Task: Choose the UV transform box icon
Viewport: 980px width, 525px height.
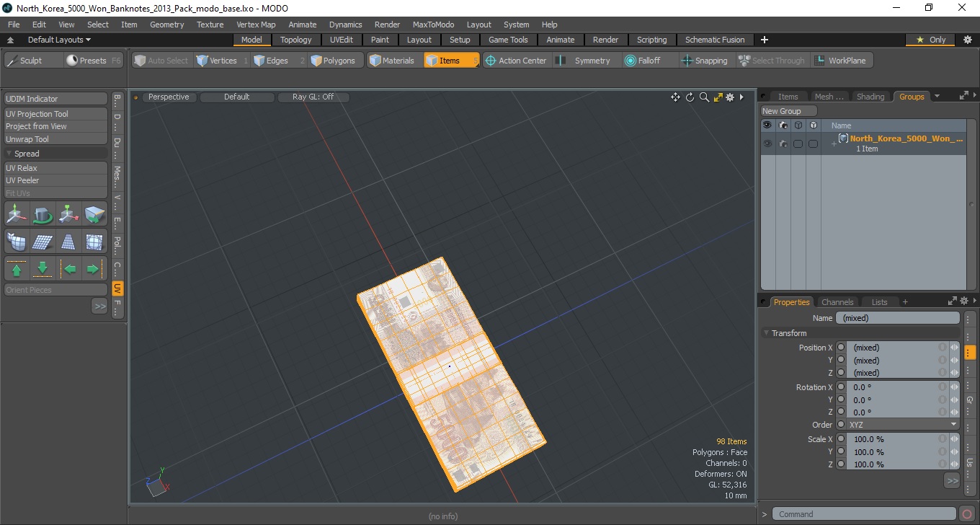Action: click(x=94, y=214)
